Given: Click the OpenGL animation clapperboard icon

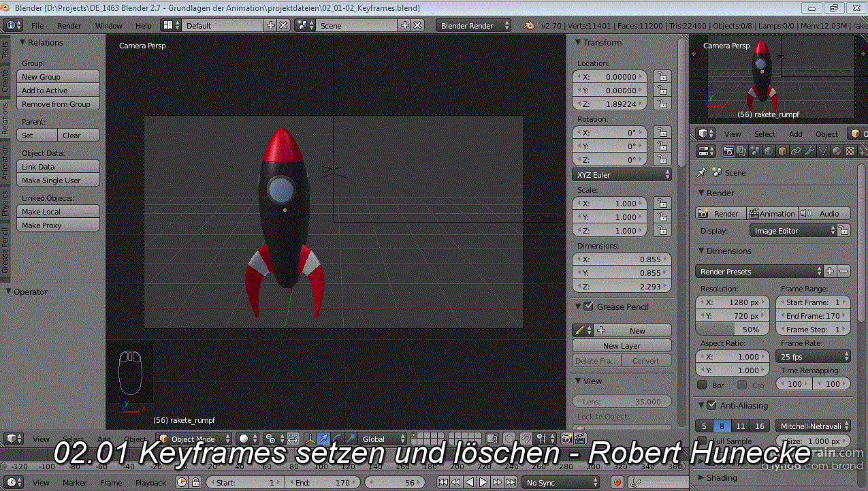Looking at the screenshot, I should point(579,439).
